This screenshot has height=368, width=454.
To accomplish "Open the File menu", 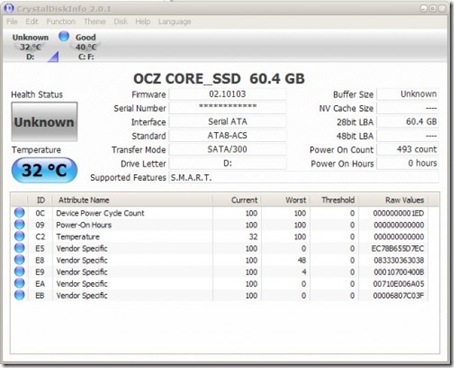I will (x=12, y=22).
